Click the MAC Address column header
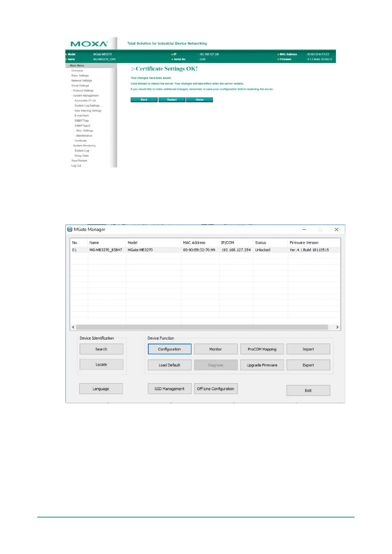 pos(200,243)
